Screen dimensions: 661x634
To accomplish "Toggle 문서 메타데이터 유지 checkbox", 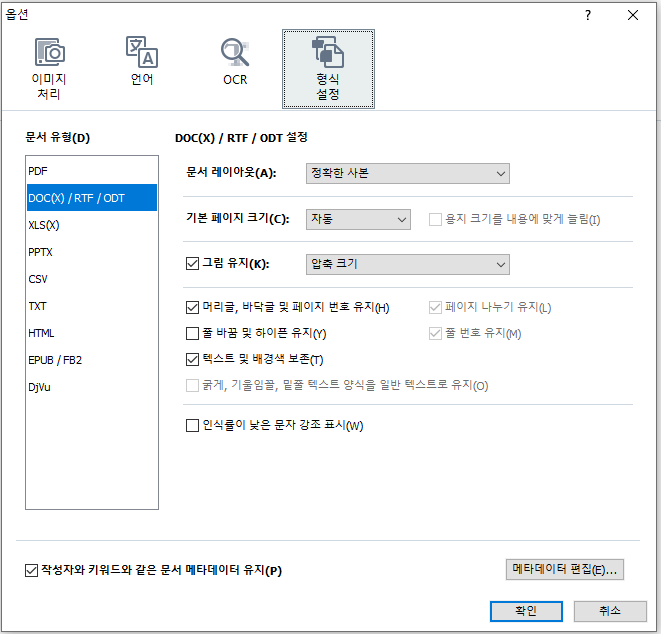I will (x=32, y=570).
